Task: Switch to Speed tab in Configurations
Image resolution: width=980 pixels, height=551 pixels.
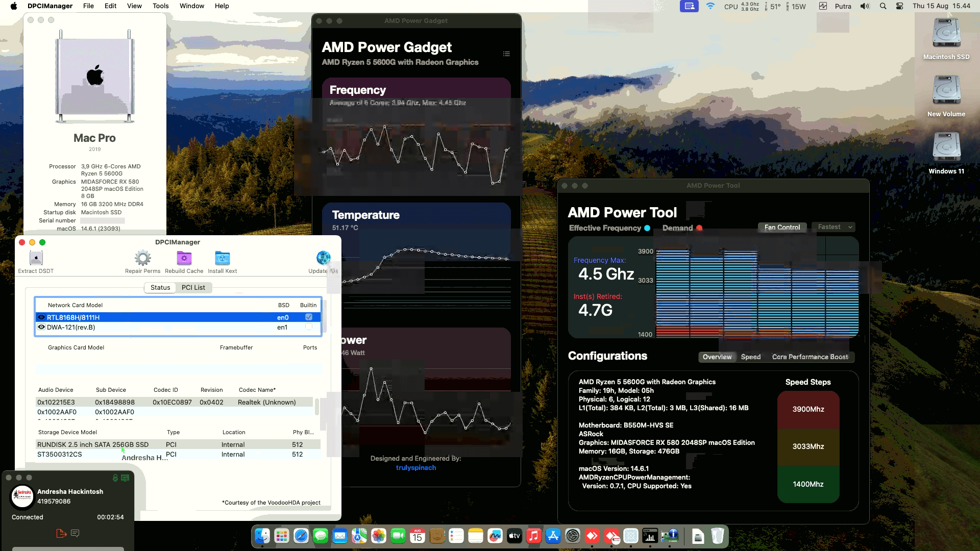Action: pos(751,357)
